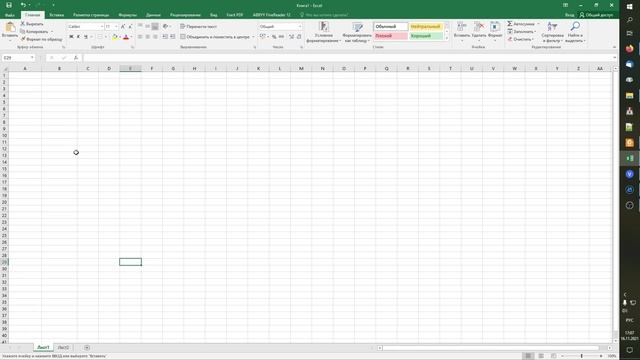Click the Undo arrow icon
This screenshot has width=640, height=360.
[x=23, y=5]
